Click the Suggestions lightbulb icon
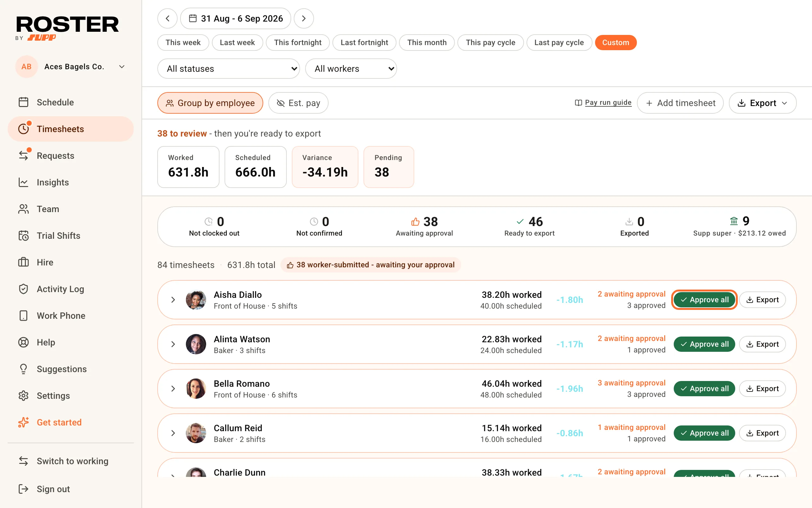This screenshot has height=508, width=812. coord(23,369)
